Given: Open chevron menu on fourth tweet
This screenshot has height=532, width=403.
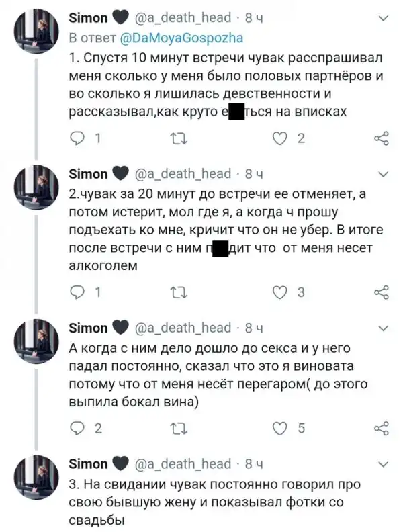Looking at the screenshot, I should [384, 464].
